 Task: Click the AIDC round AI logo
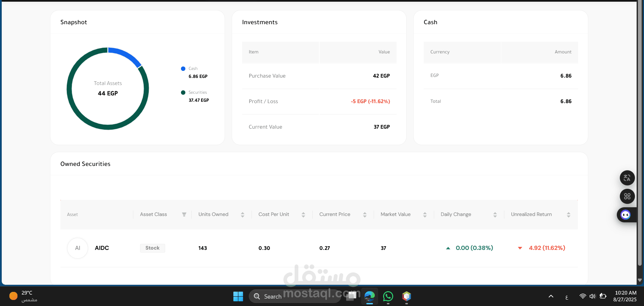(x=78, y=248)
